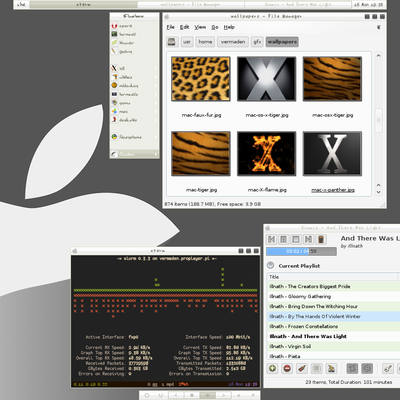Image resolution: width=400 pixels, height=400 pixels.
Task: Expand the submenu below x11 in Fluxbox menu
Action: (x=135, y=77)
